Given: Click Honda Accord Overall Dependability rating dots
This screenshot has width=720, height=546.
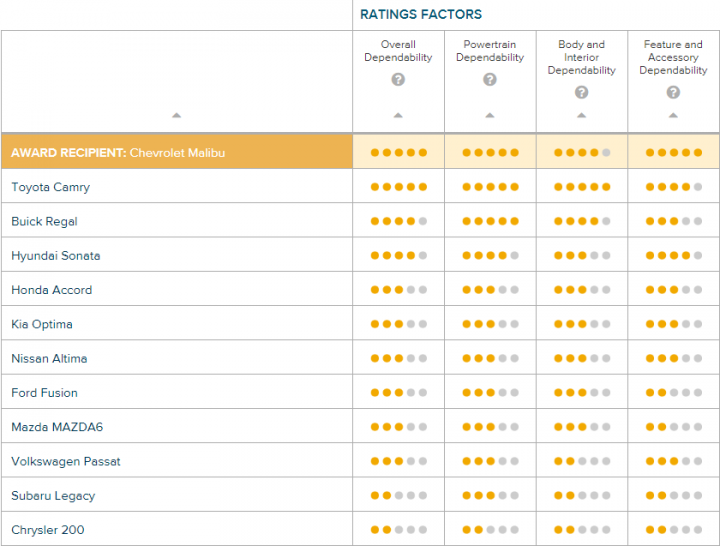Looking at the screenshot, I should pyautogui.click(x=399, y=290).
